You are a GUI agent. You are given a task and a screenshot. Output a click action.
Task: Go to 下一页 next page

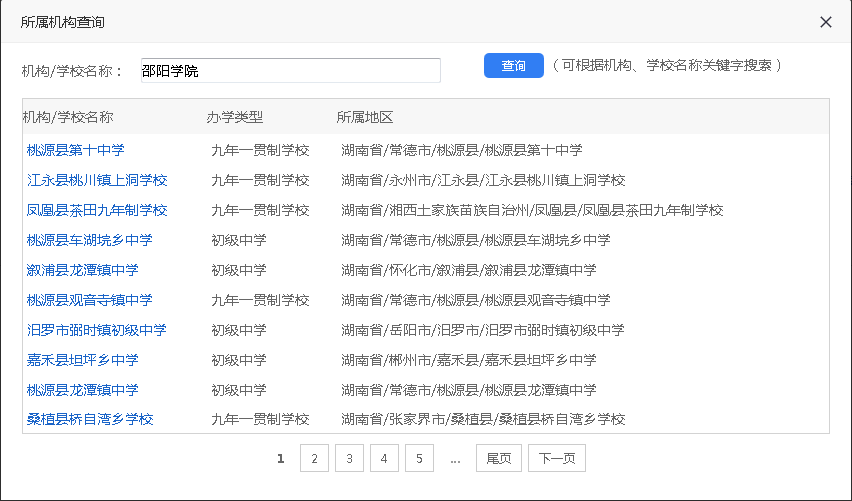coord(557,458)
